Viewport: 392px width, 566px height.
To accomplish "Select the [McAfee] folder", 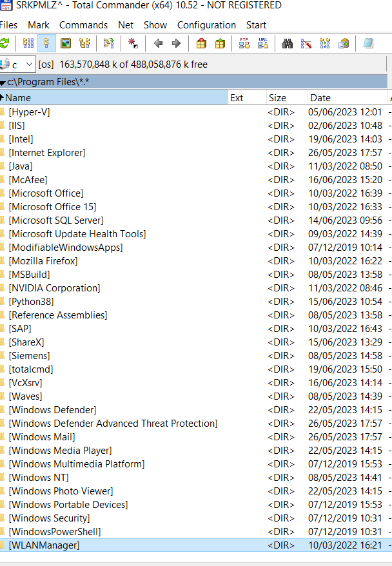I will click(x=28, y=180).
